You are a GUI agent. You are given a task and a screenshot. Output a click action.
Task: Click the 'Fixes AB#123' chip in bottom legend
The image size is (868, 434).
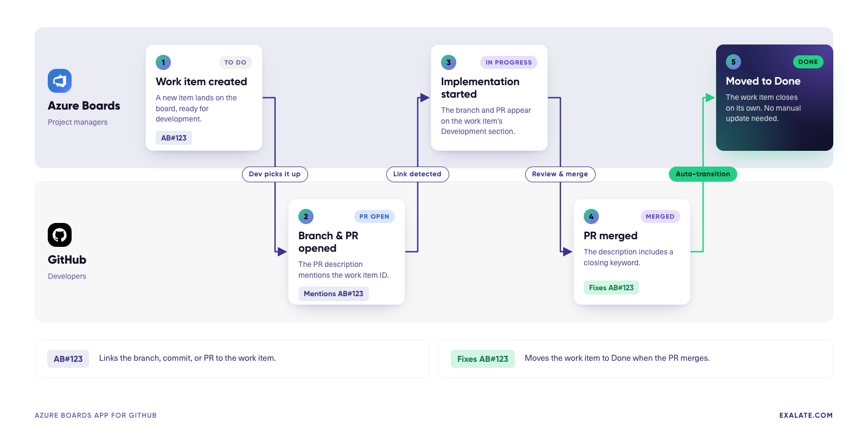[483, 359]
